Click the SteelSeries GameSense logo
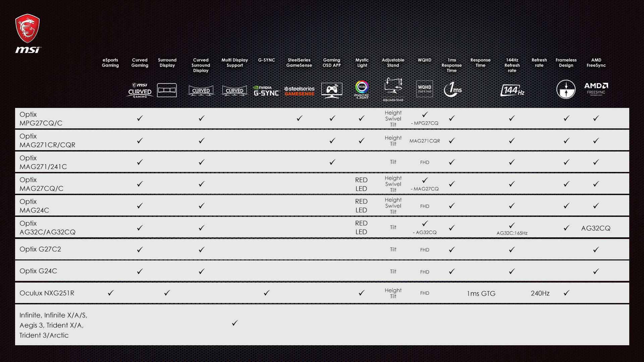644x362 pixels. [299, 91]
